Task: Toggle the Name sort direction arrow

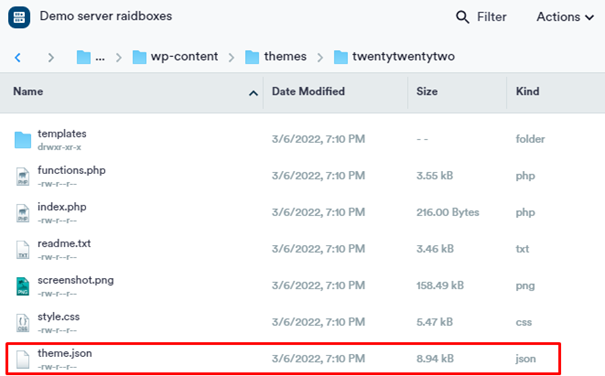Action: [x=253, y=93]
